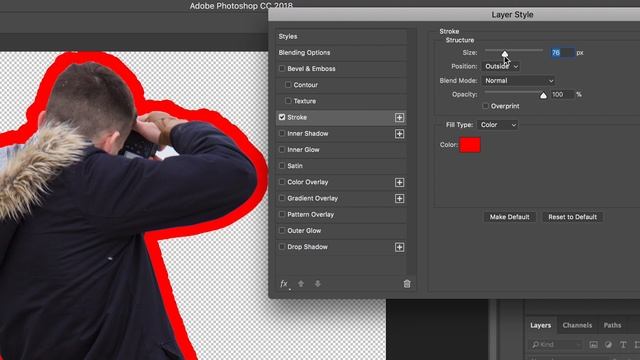Open the fx effects menu icon
Image resolution: width=640 pixels, height=360 pixels.
284,284
